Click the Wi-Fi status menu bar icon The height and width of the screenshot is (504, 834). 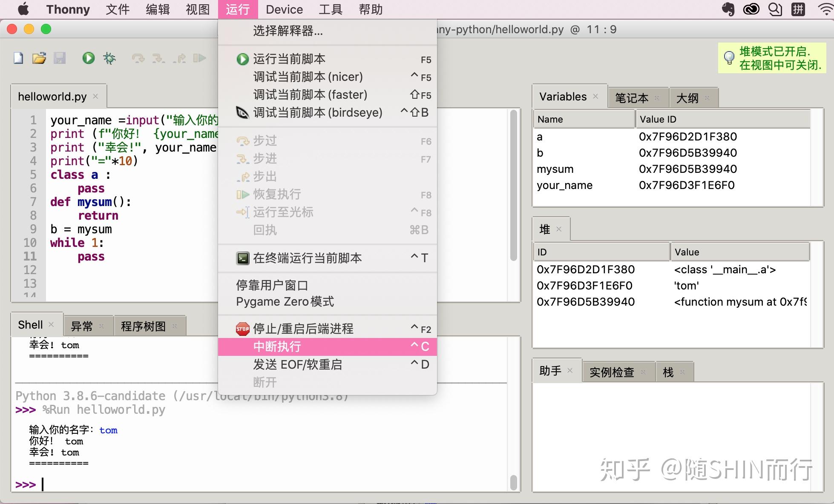click(825, 9)
